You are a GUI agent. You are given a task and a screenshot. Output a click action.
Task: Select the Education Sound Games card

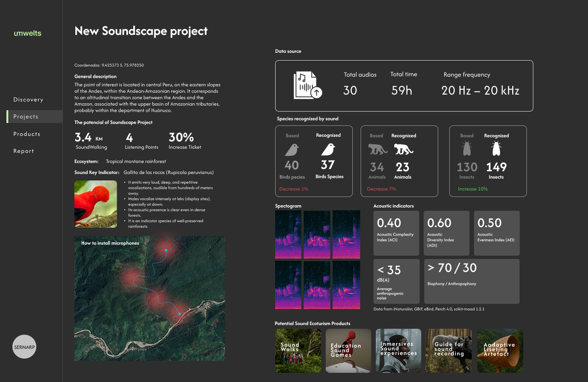348,350
